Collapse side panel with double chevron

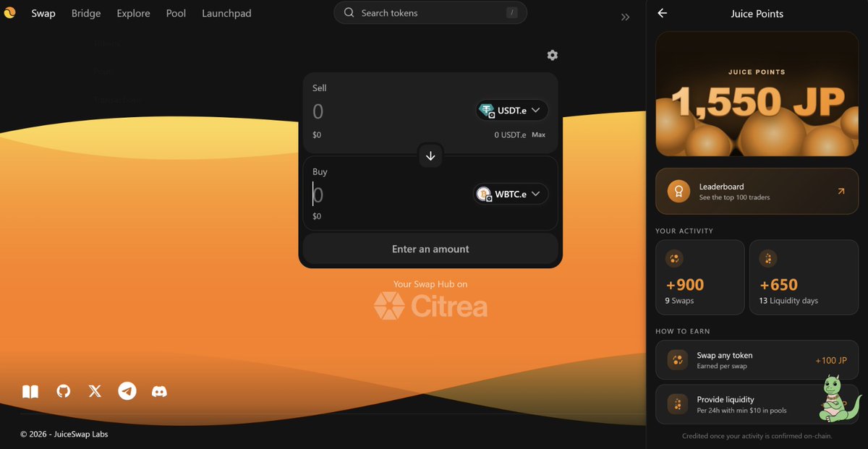pyautogui.click(x=626, y=17)
